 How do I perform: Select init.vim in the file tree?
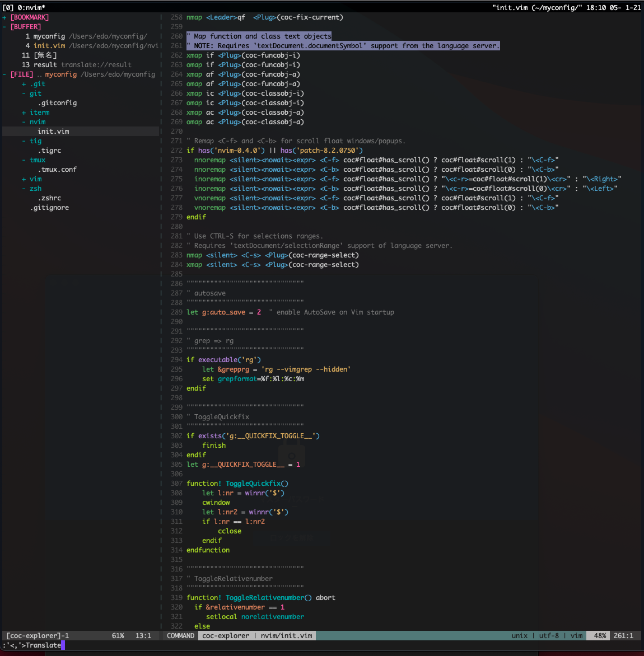point(54,132)
